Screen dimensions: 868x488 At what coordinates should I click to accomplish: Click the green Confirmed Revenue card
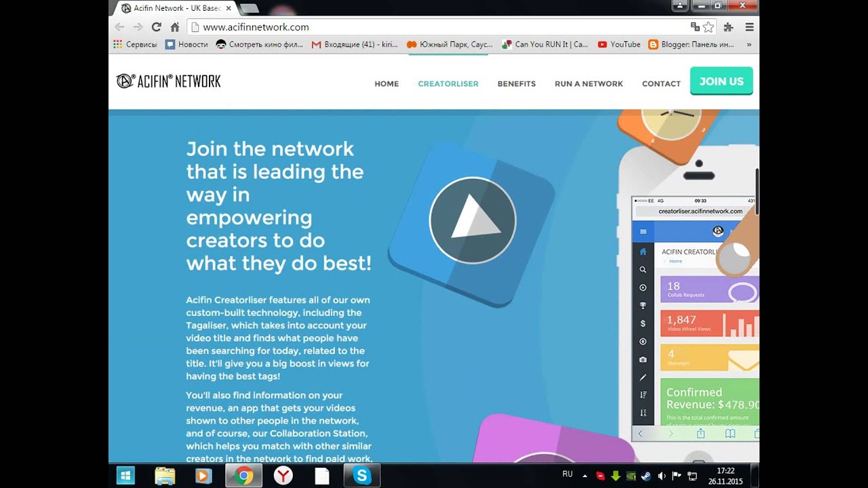710,403
